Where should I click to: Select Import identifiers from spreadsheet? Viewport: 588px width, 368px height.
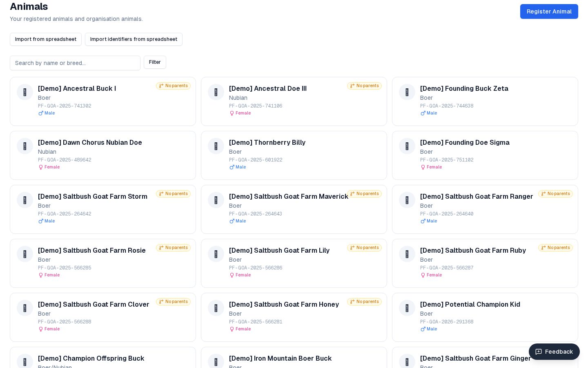coord(134,39)
